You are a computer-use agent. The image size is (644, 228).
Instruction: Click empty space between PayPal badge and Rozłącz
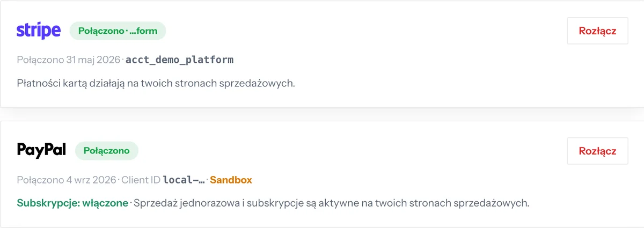click(352, 151)
